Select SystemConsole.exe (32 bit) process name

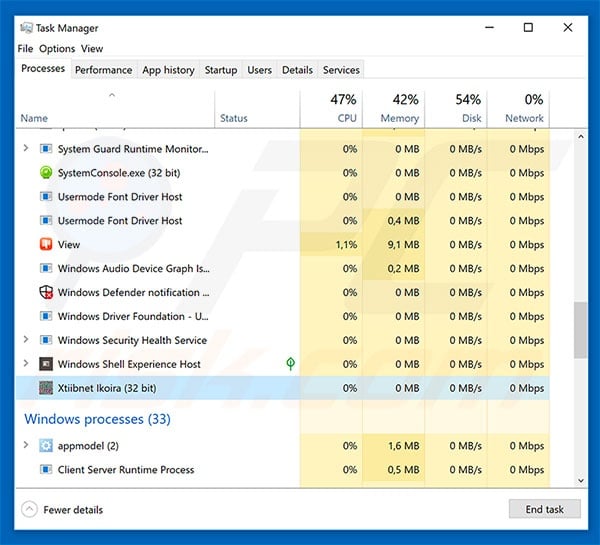tap(119, 173)
